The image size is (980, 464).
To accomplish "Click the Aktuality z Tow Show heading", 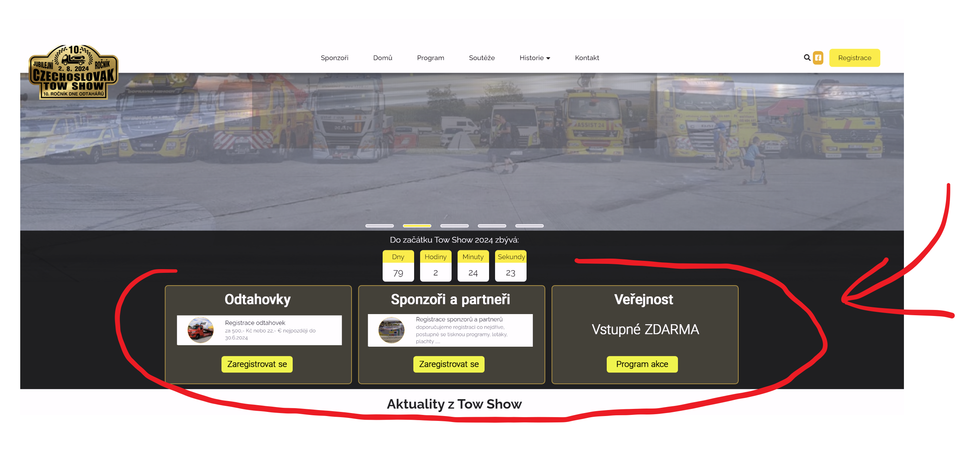I will 454,404.
